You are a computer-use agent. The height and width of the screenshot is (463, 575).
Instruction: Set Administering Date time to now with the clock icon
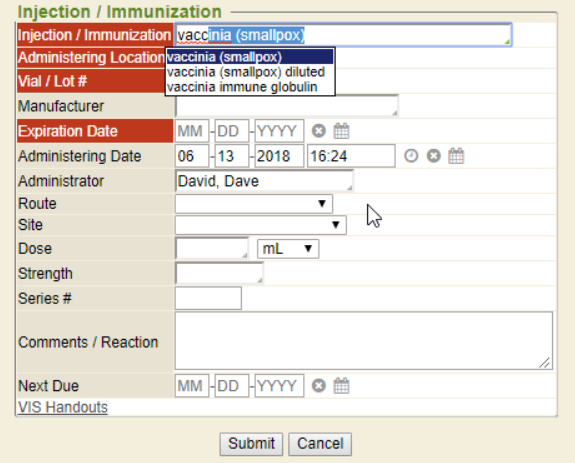411,156
